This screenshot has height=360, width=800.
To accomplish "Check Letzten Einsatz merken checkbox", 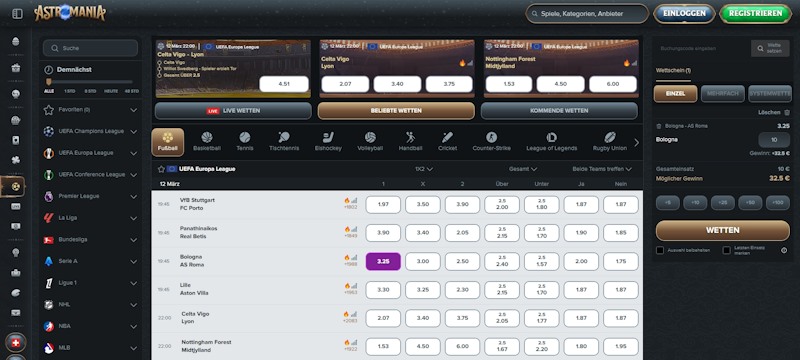I will 727,250.
